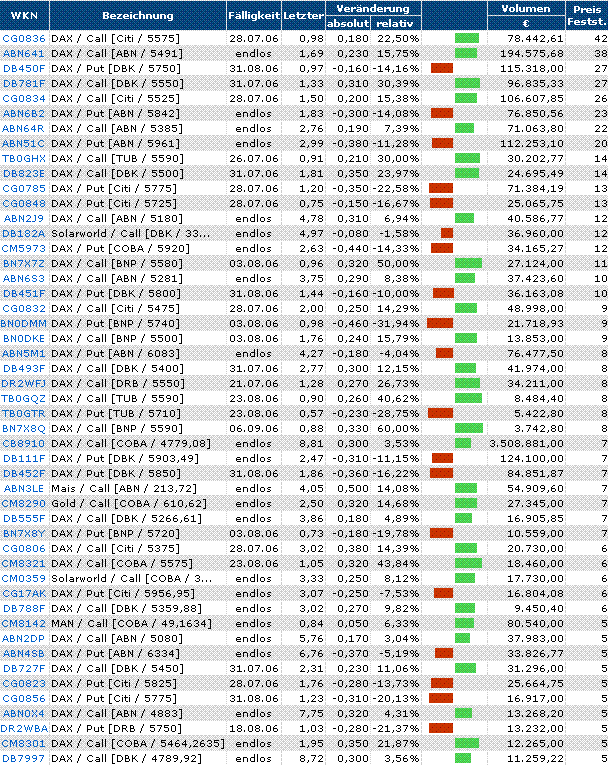Select 'Gold / Call [COBA / 610,62]' description
608x765 pixels.
click(x=129, y=503)
